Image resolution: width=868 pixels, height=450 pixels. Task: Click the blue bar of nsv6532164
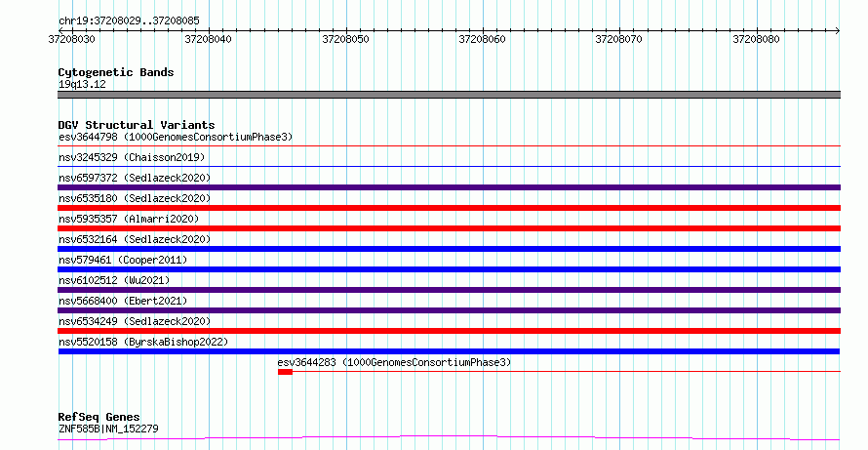[449, 249]
